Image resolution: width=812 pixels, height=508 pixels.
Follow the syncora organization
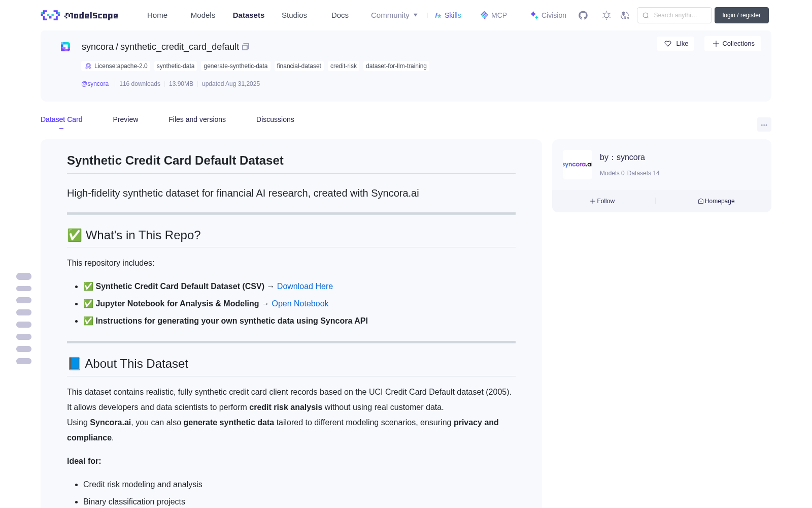(602, 201)
